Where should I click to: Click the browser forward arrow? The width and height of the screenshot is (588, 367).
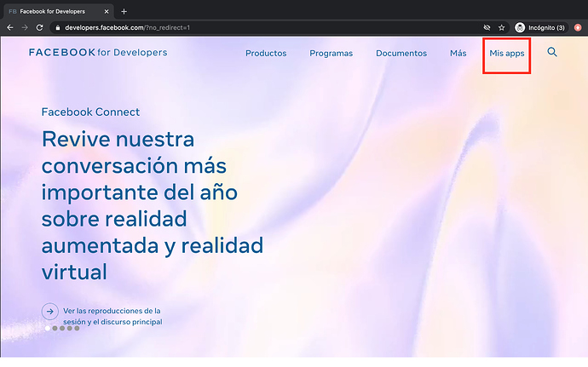[25, 28]
